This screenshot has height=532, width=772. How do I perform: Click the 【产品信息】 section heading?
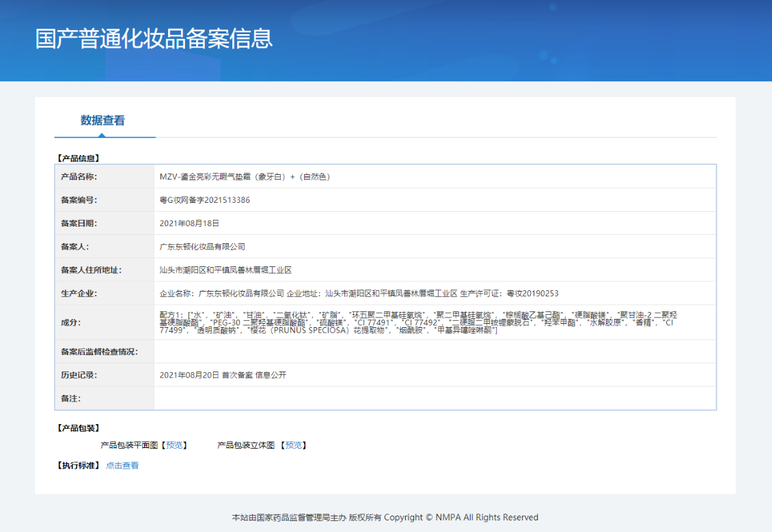[78, 158]
